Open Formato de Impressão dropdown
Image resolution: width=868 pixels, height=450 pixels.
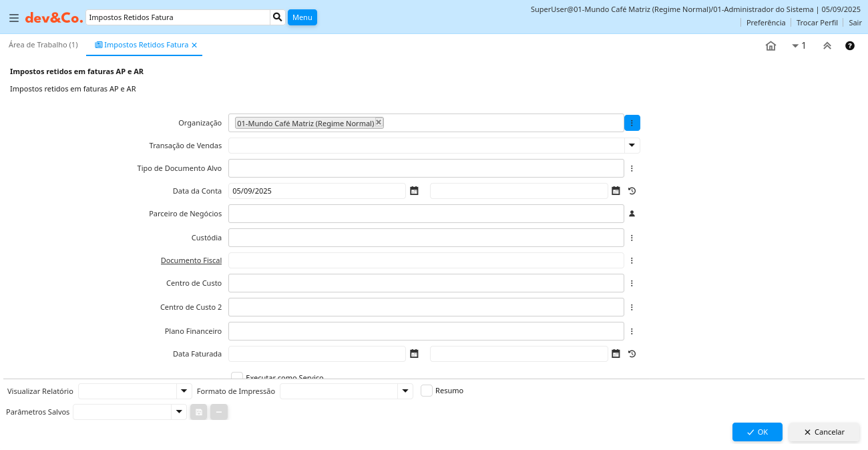pyautogui.click(x=405, y=391)
